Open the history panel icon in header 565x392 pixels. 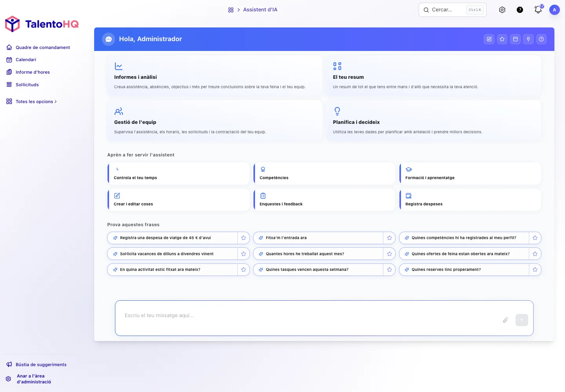[x=515, y=39]
